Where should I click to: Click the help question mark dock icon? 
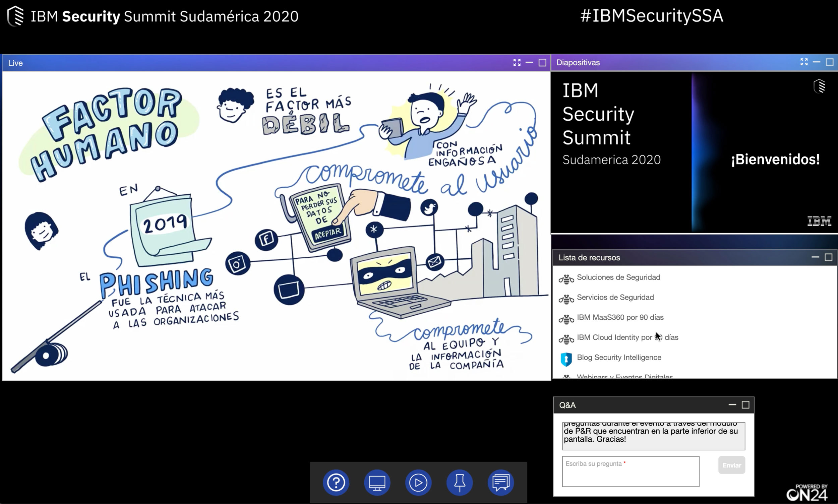(x=336, y=482)
